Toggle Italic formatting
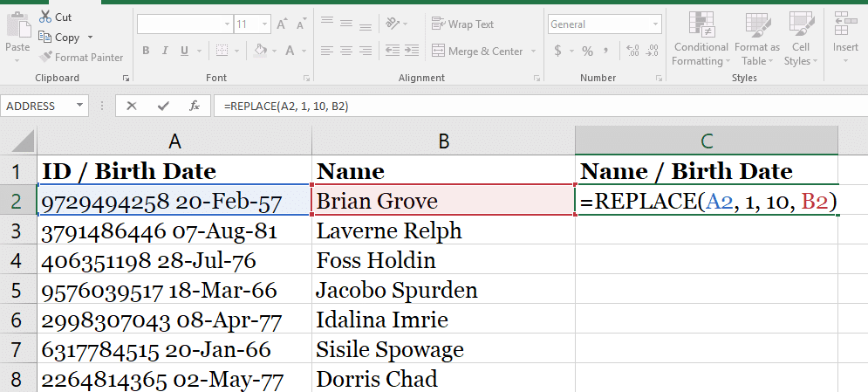The image size is (868, 392). [164, 51]
